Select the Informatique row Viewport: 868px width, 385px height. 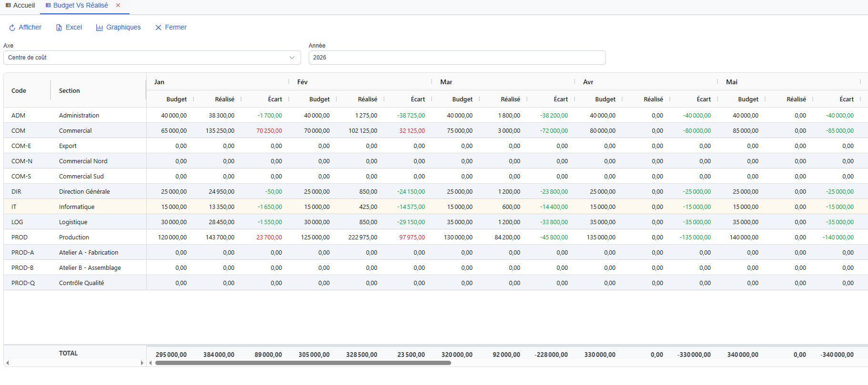tap(77, 207)
